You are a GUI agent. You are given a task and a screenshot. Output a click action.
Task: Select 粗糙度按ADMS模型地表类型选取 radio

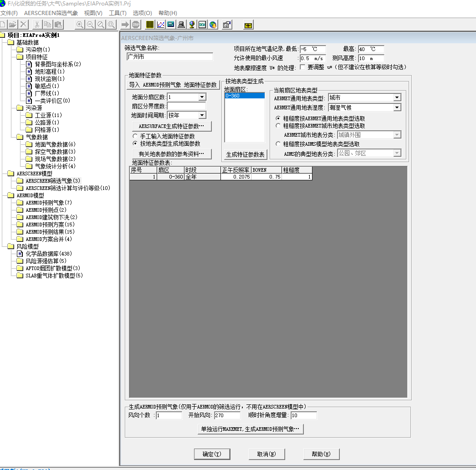point(278,143)
